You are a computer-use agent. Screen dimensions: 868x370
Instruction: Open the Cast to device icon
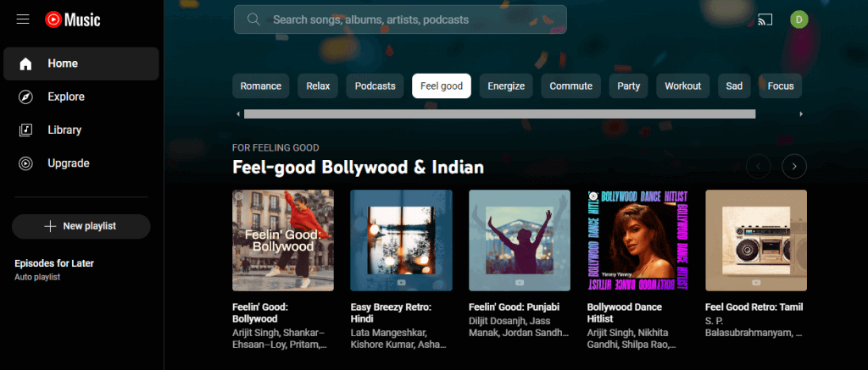pos(765,20)
